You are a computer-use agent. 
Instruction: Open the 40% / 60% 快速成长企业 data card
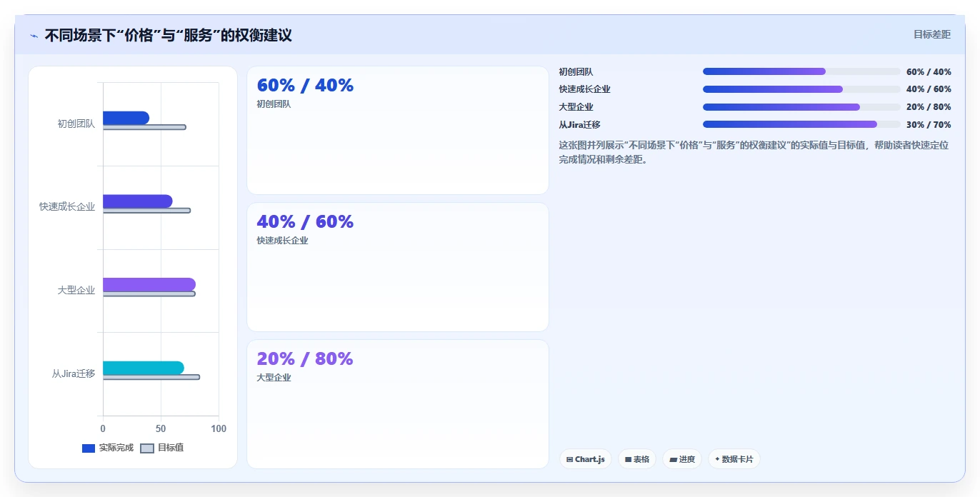tap(398, 267)
